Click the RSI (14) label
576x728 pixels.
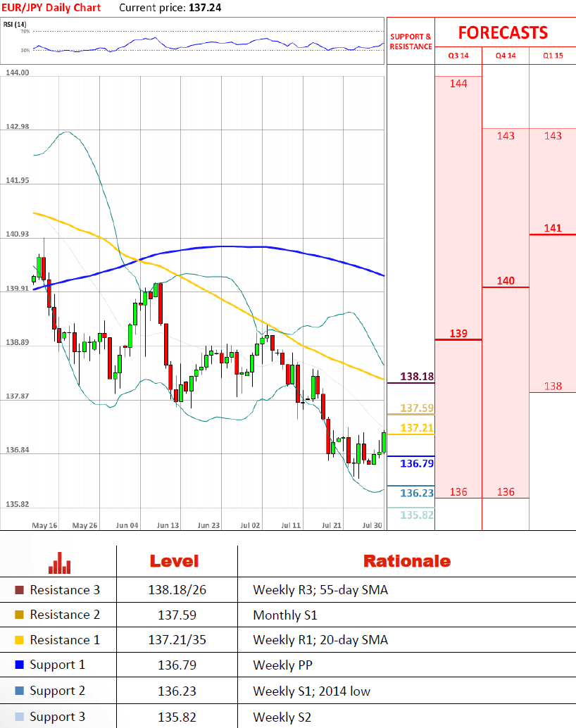coord(15,24)
